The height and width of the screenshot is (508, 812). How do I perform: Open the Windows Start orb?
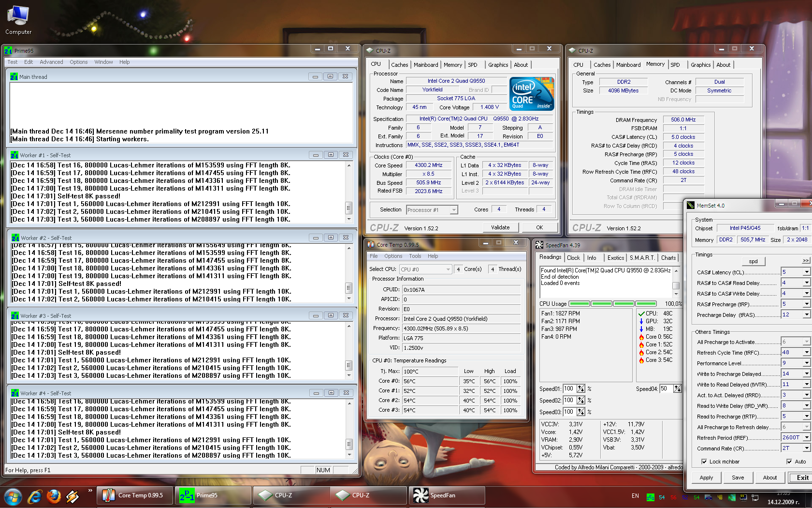pyautogui.click(x=13, y=496)
